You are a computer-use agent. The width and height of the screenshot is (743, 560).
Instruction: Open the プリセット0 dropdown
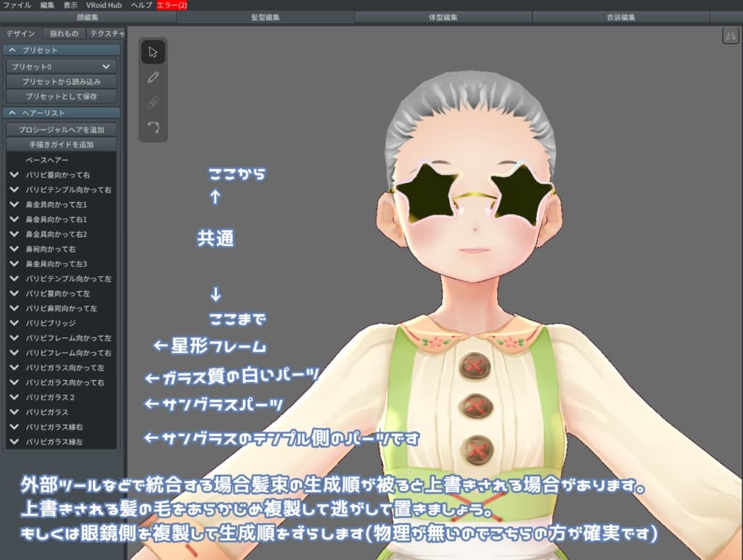pyautogui.click(x=60, y=65)
